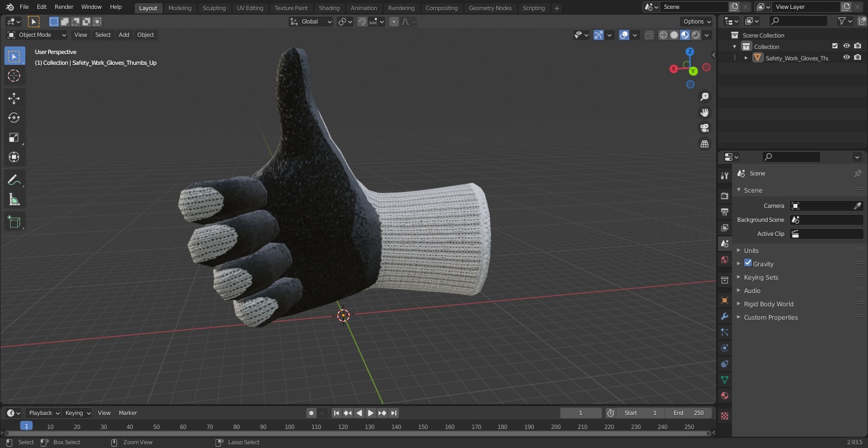This screenshot has width=868, height=448.
Task: Switch to the Sculpting workspace tab
Action: click(214, 8)
